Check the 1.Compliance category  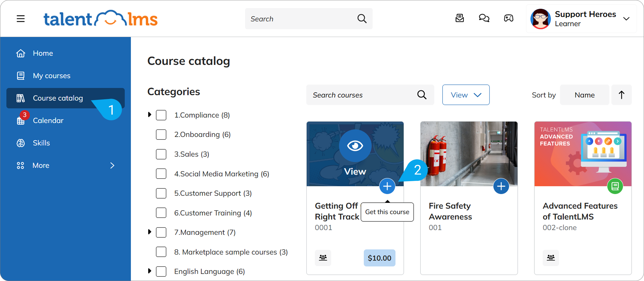coord(161,115)
